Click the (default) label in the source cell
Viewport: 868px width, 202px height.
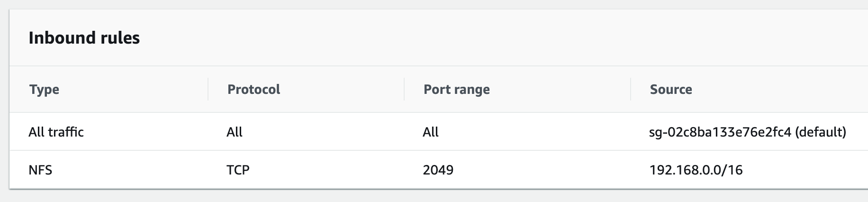pos(821,132)
